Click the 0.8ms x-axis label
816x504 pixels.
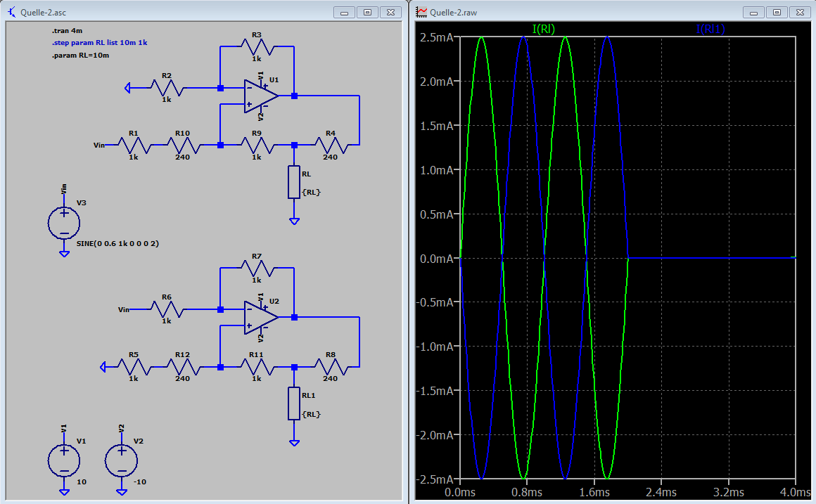[x=527, y=492]
